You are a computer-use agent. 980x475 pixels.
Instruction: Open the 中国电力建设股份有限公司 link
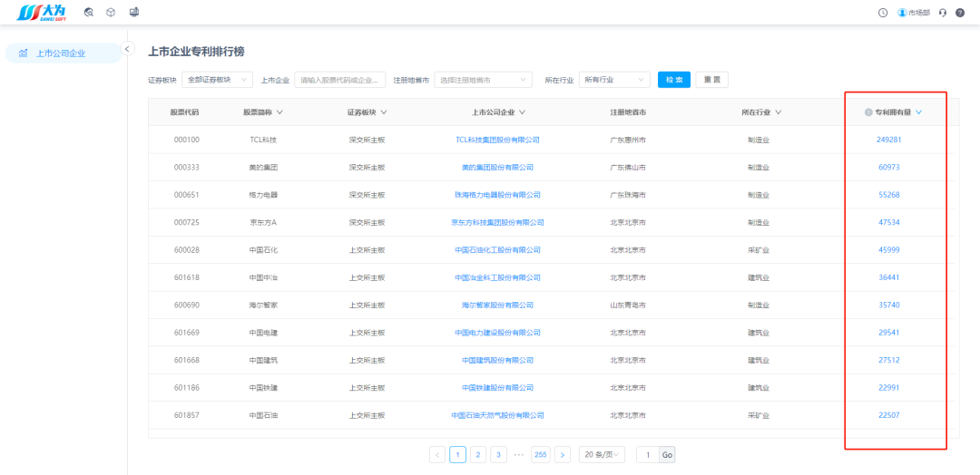click(497, 333)
